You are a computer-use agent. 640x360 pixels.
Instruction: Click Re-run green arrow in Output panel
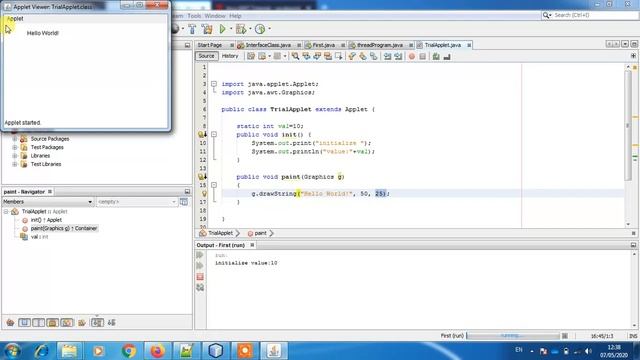pyautogui.click(x=200, y=255)
